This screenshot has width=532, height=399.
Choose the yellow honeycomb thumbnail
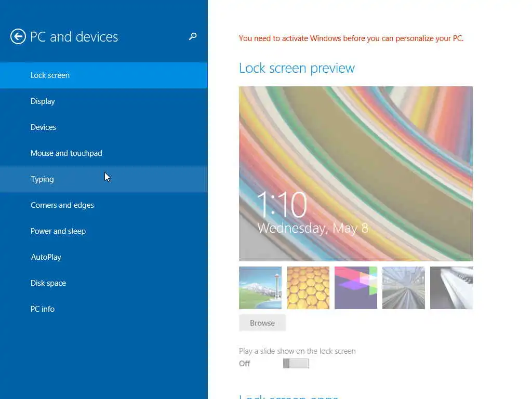308,288
